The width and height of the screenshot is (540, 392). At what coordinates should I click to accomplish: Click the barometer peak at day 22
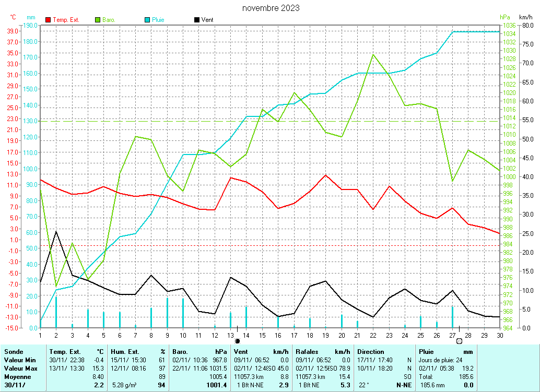click(x=373, y=54)
